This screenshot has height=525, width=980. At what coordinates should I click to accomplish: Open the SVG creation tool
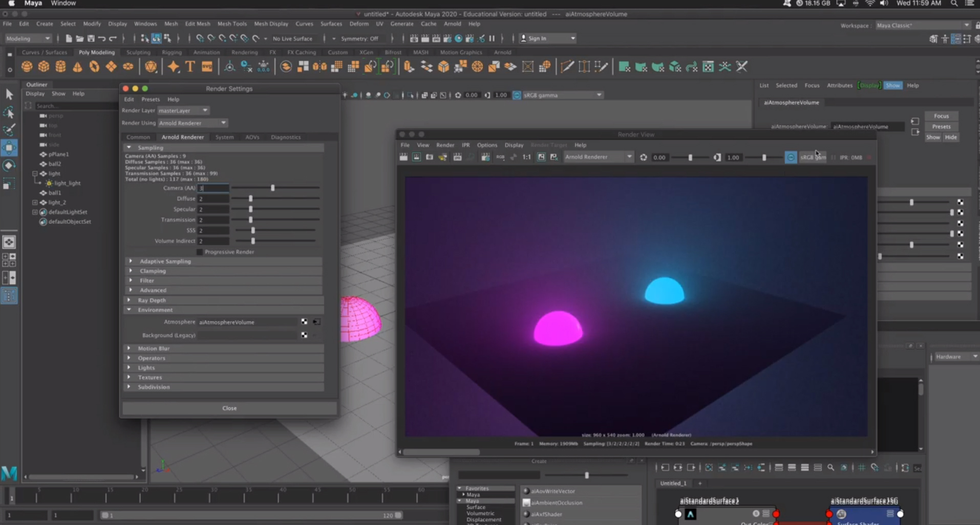[206, 67]
